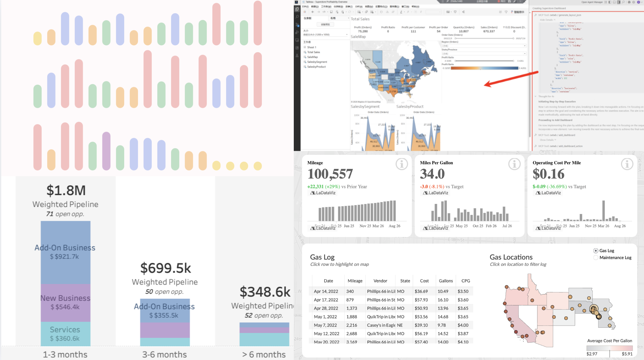The width and height of the screenshot is (644, 360).
Task: Click the Profit Ratio filter slider left handle
Action: [455, 61]
